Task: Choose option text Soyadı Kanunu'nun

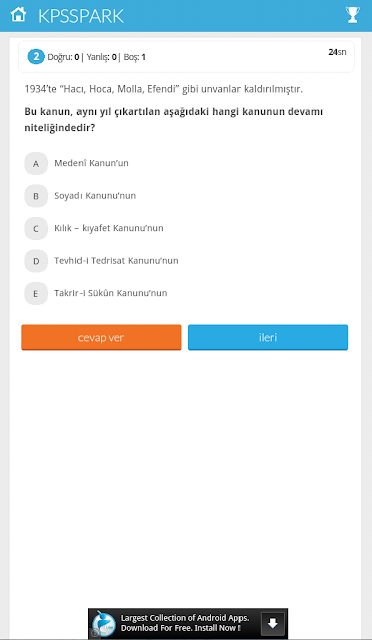Action: (x=95, y=196)
